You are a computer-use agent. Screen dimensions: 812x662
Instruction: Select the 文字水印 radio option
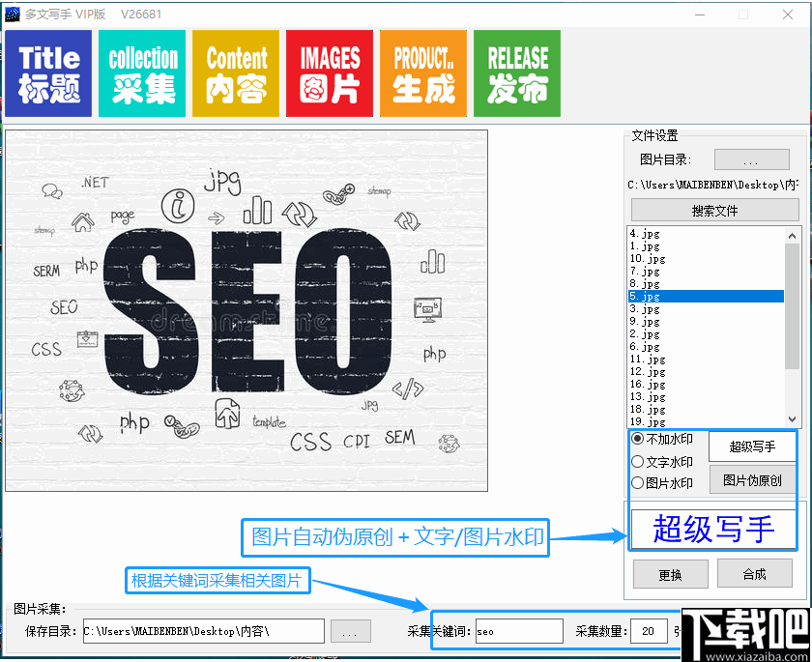661,461
